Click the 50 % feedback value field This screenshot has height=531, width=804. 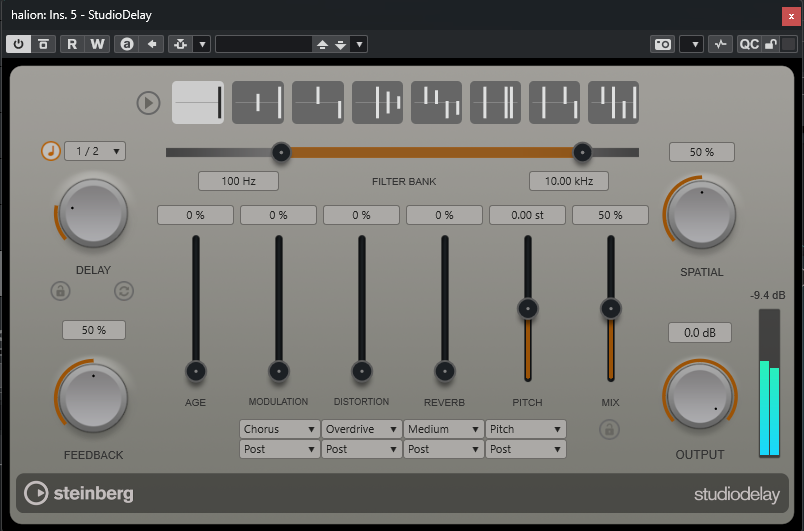(94, 330)
